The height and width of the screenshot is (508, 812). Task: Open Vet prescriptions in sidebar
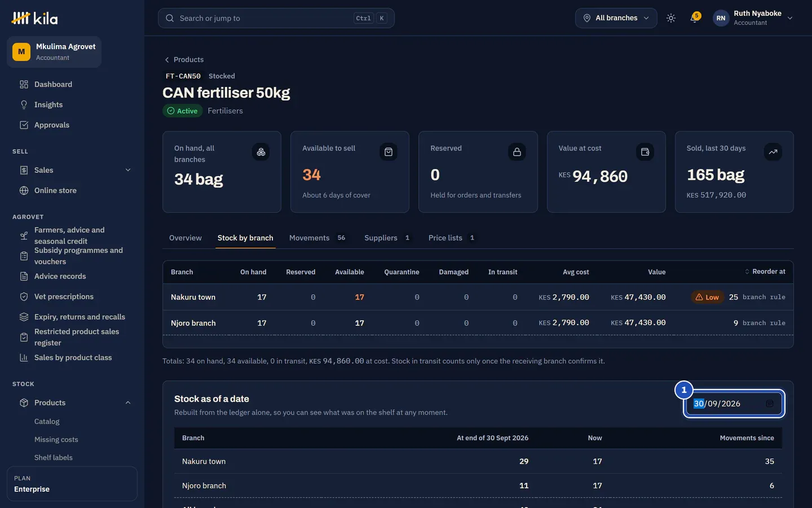[x=72, y=297]
